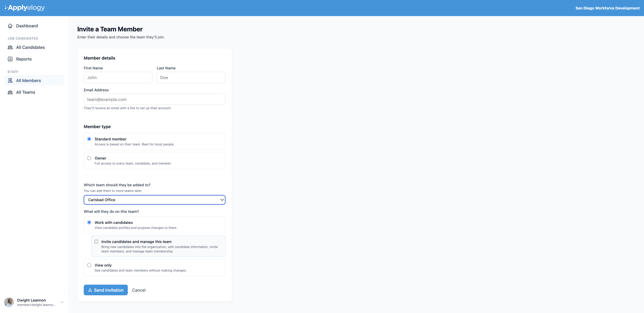Click 'You can add them to more teams later.' text

click(x=113, y=191)
